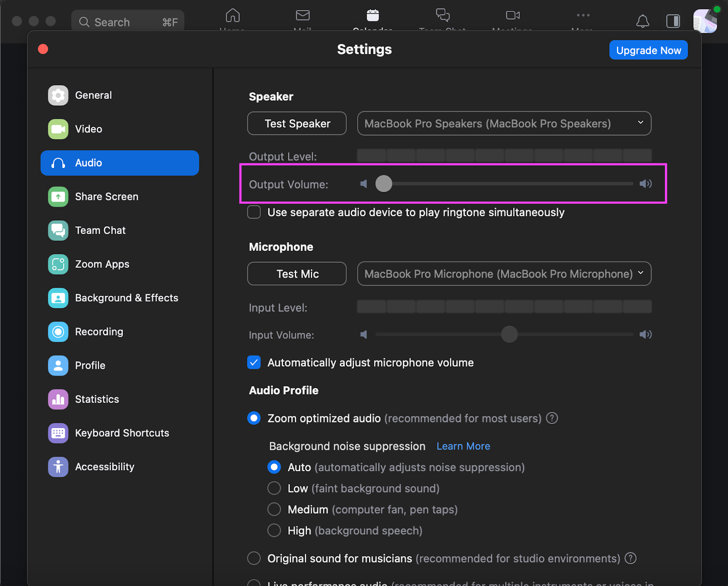Open the Learn More link
This screenshot has height=586, width=728.
click(463, 446)
